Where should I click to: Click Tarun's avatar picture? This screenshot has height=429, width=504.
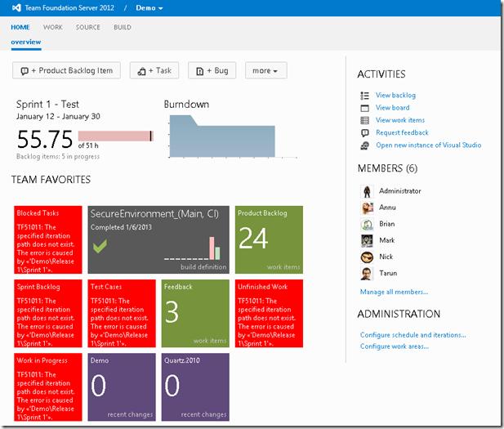point(367,274)
